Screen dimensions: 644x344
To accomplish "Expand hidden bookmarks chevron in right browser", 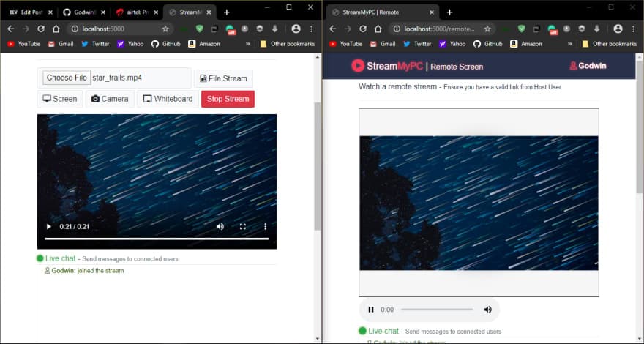I will 570,44.
